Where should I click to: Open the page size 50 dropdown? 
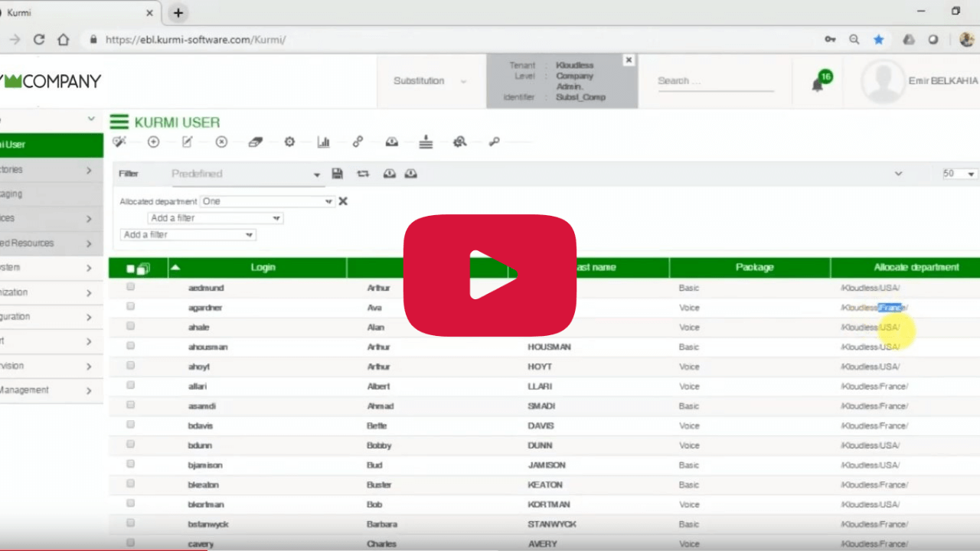959,174
